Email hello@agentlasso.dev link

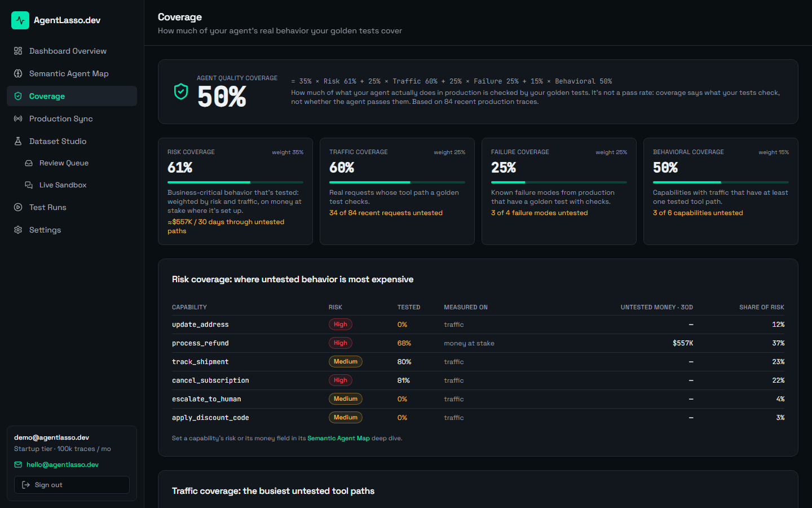(x=63, y=465)
